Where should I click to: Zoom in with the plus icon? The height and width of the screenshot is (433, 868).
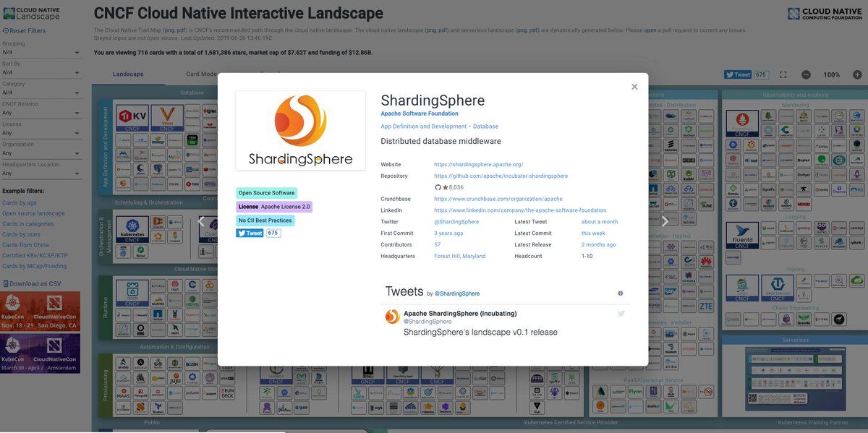857,74
